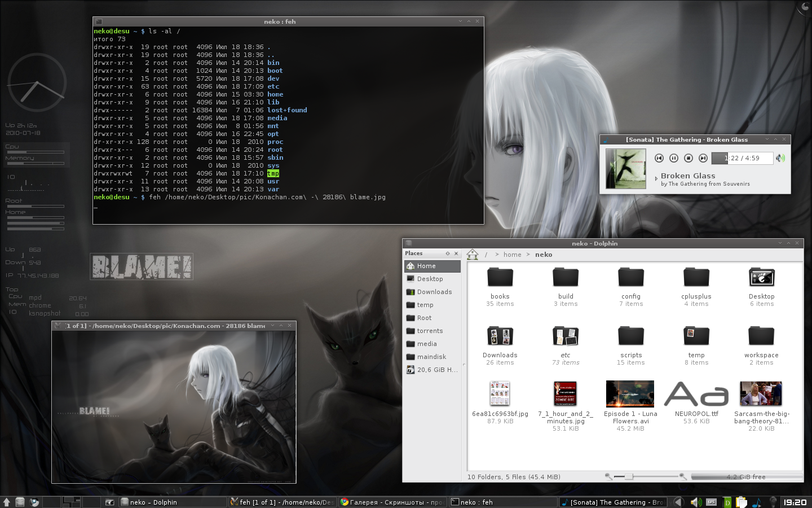Click the zoom-out magnifier in Dolphin status bar
This screenshot has width=812, height=508.
pyautogui.click(x=608, y=477)
